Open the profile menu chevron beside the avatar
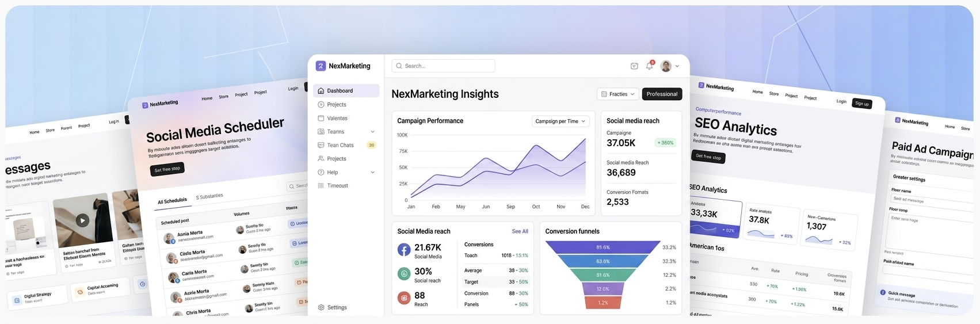The image size is (980, 324). click(x=677, y=66)
